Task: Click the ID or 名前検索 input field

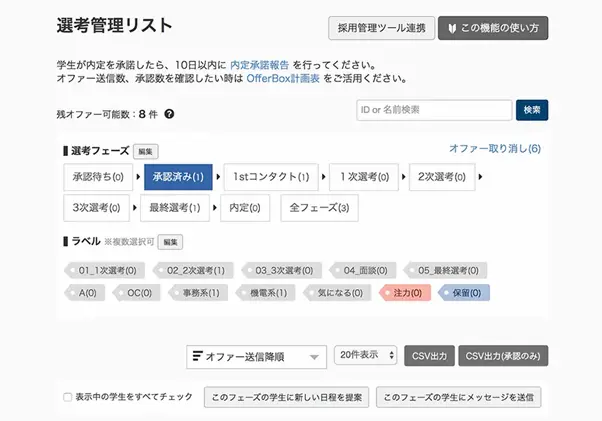Action: click(433, 111)
